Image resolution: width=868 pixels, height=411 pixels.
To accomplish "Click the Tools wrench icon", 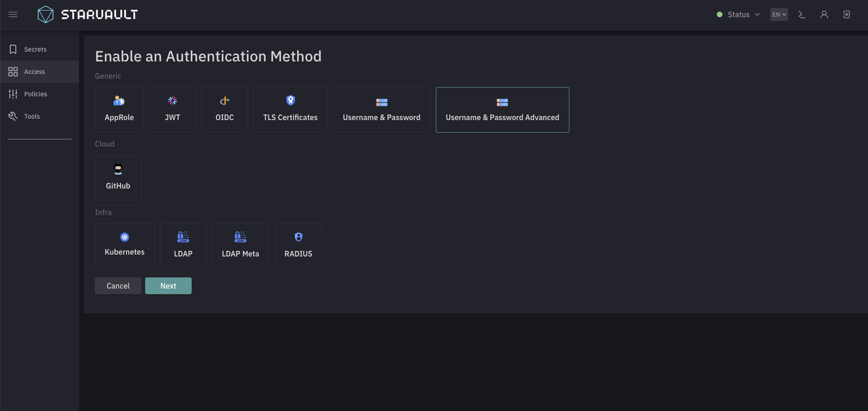I will pyautogui.click(x=13, y=116).
